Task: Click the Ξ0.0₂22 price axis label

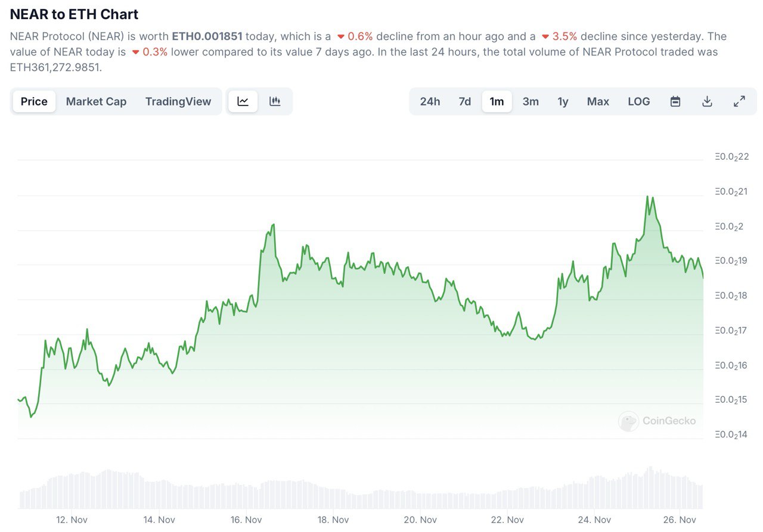Action: [731, 157]
